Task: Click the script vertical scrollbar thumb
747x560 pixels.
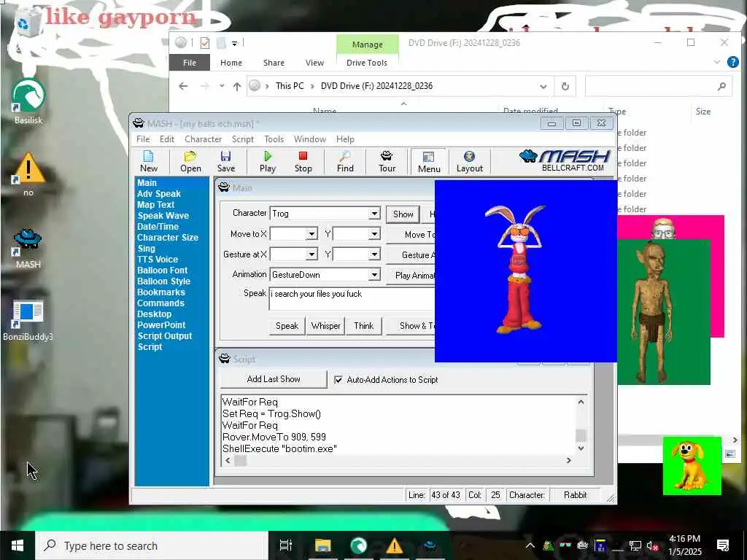Action: (581, 436)
